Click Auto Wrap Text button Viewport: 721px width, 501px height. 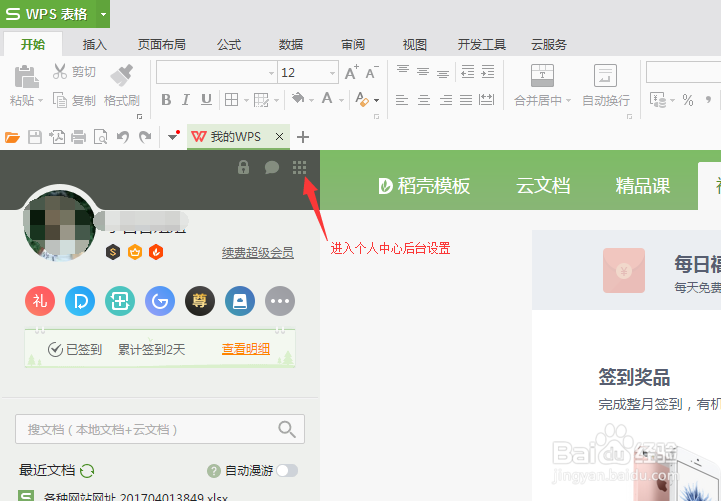pyautogui.click(x=606, y=85)
